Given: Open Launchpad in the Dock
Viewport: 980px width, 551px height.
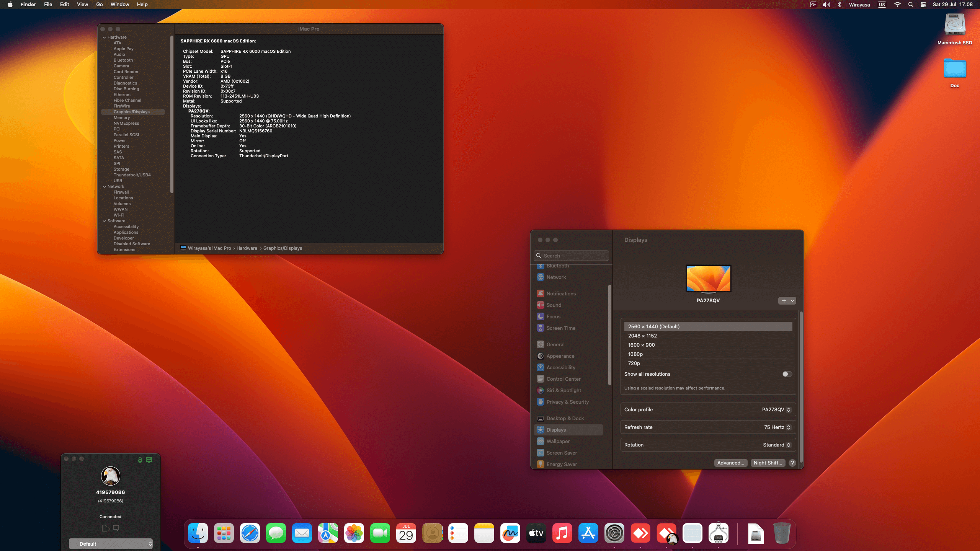Looking at the screenshot, I should [224, 533].
